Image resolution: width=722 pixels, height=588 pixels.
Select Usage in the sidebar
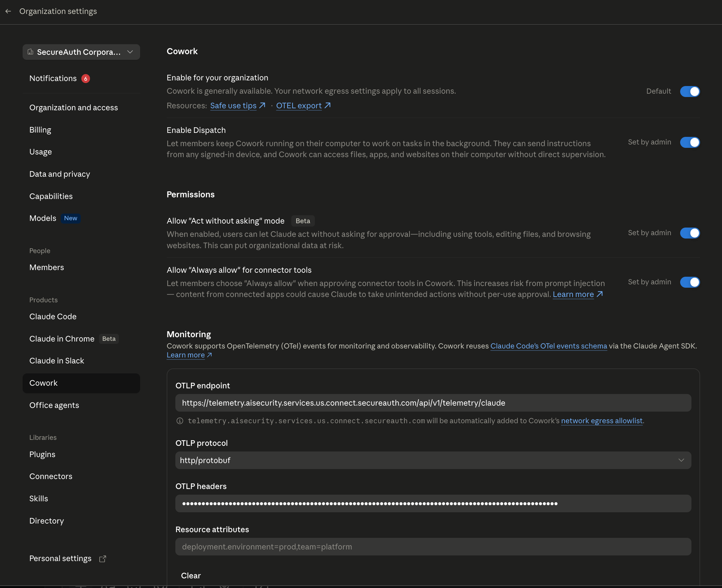(x=81, y=152)
